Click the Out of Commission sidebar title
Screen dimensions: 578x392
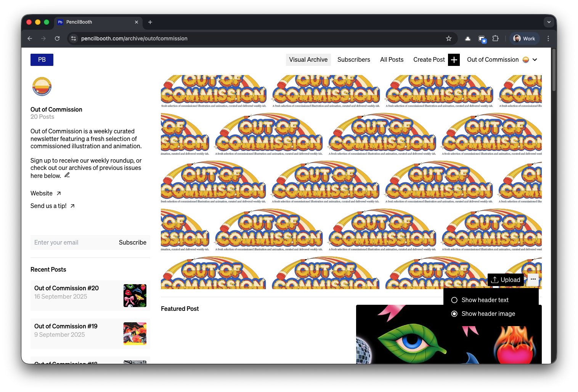pos(56,110)
